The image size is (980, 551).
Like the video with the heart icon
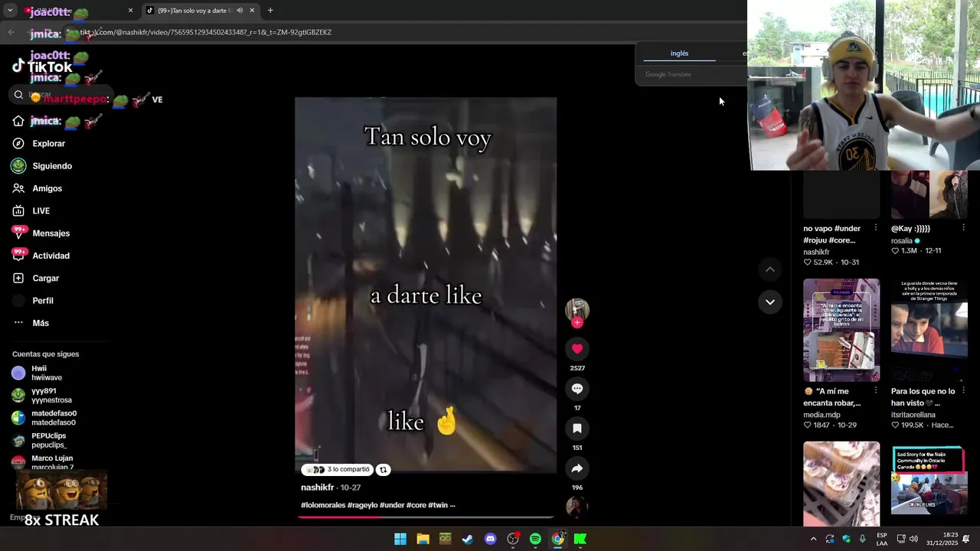tap(577, 349)
